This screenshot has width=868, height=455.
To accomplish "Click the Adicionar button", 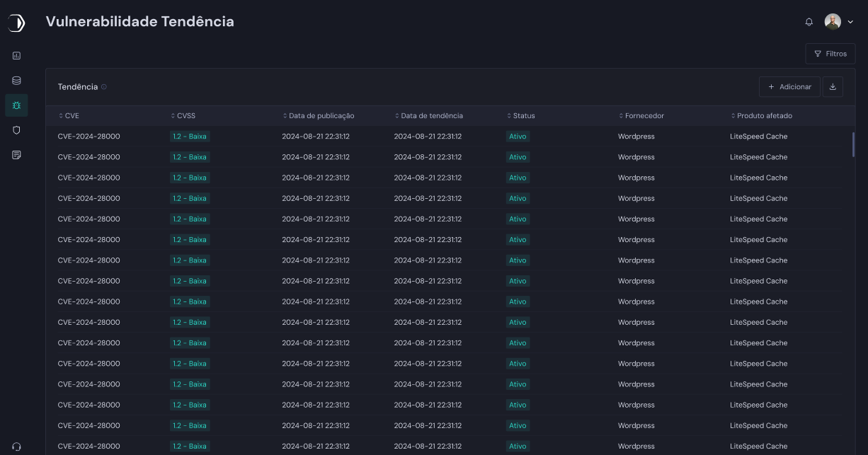I will [789, 87].
